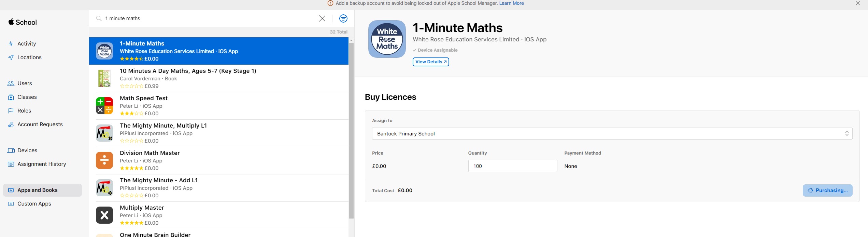Click the results list scrollbar

point(351,131)
